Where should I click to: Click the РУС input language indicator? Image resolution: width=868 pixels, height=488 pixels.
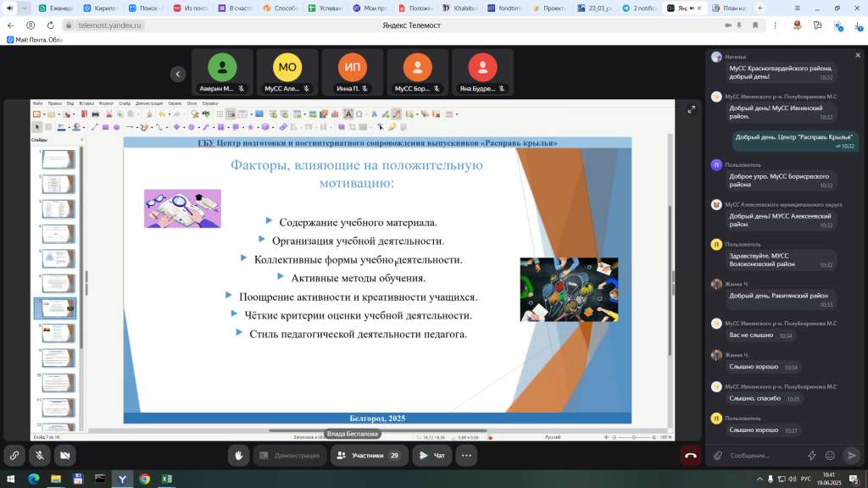click(x=806, y=479)
